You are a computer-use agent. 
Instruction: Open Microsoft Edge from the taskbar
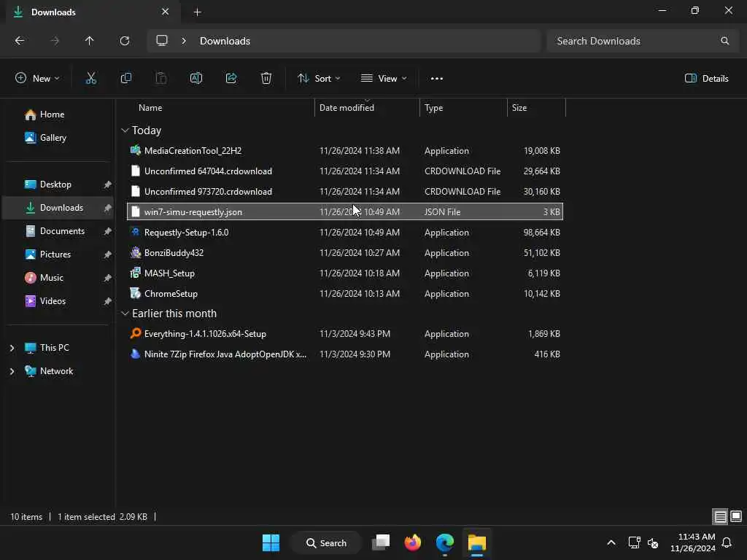pos(445,542)
